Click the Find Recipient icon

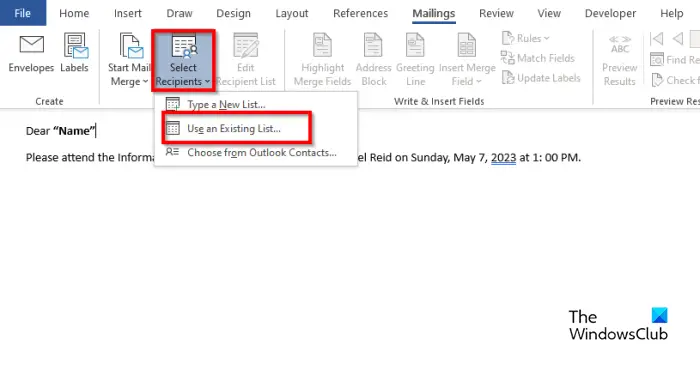tap(657, 59)
